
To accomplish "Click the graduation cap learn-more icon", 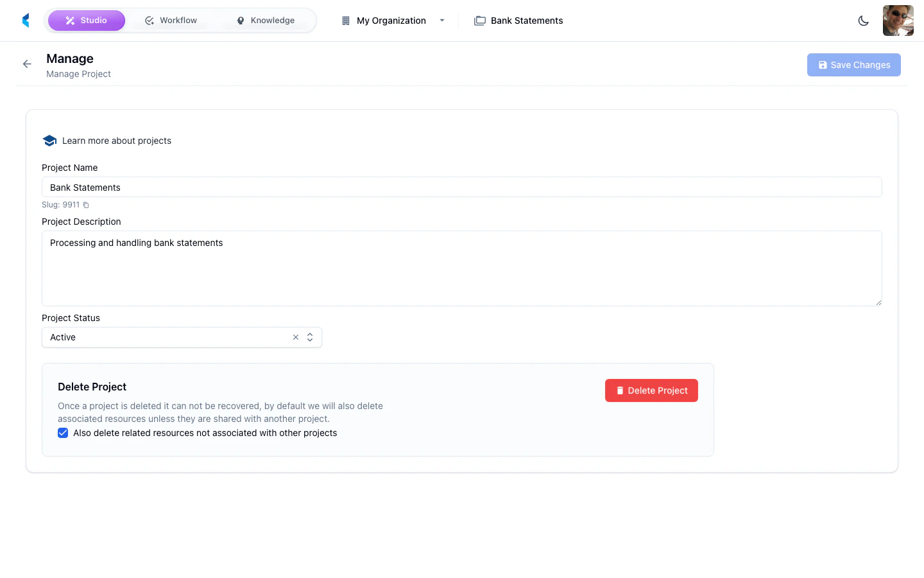I will [x=49, y=140].
